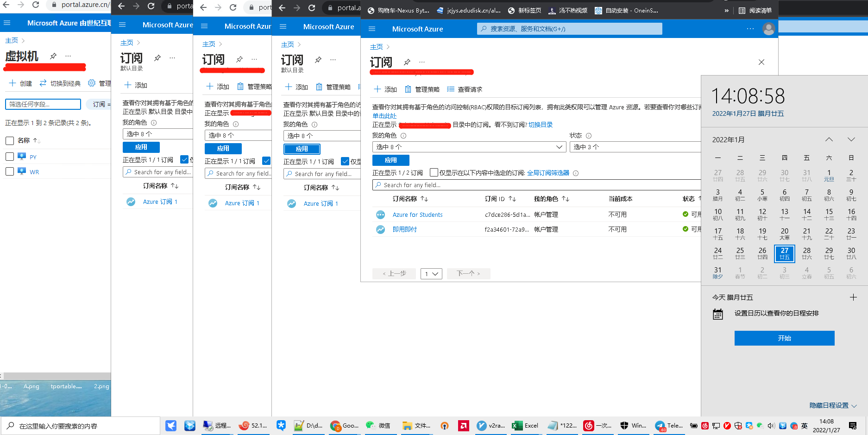Open WeChat 微信 from the taskbar
This screenshot has height=435, width=868.
click(x=378, y=425)
